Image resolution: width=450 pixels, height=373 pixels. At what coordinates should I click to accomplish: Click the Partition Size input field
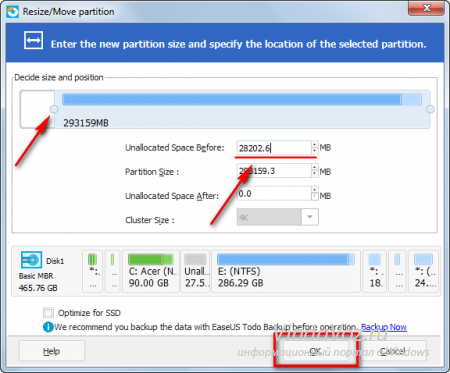coord(274,171)
